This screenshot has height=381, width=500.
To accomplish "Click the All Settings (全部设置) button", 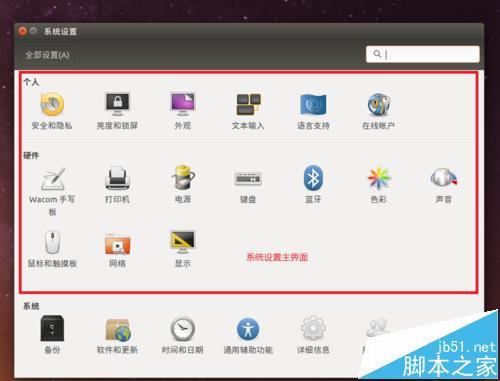I will coord(47,55).
